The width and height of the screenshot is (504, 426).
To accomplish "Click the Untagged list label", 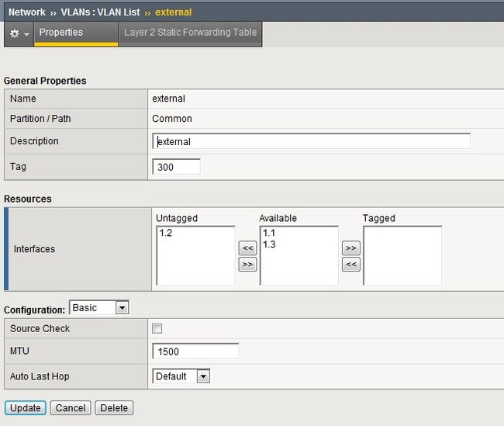I will [x=177, y=218].
